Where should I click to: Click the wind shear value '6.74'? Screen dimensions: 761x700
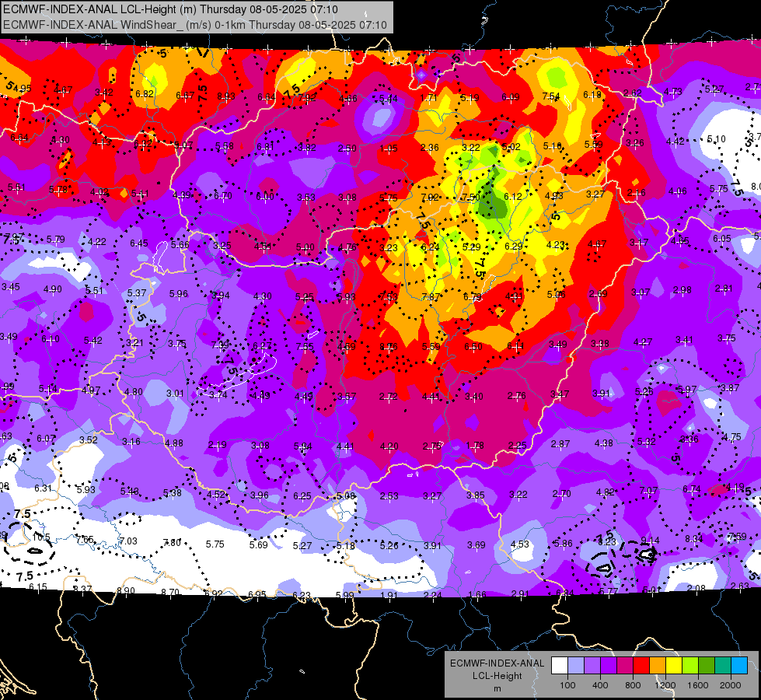(692, 488)
